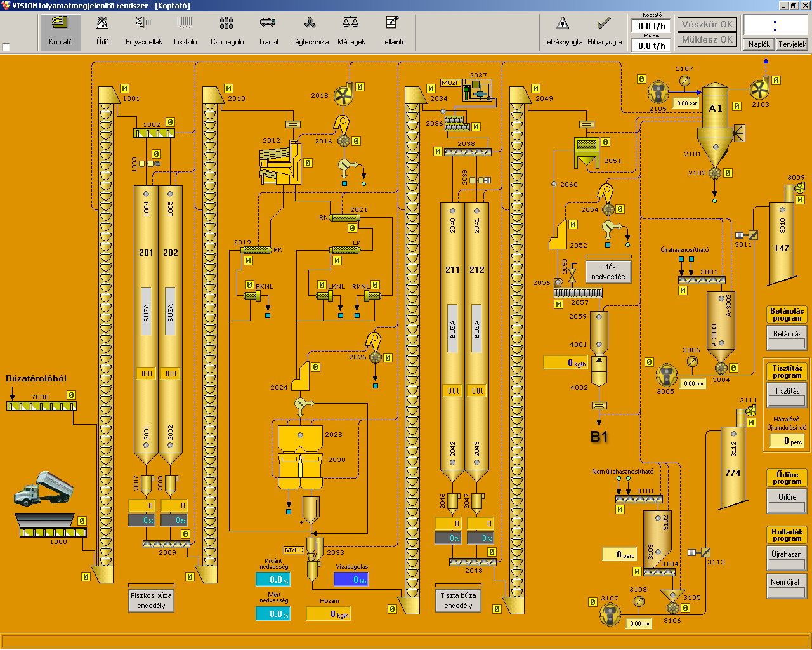Open the Folyáscellák screen
Viewport: 812px width, 650px height.
click(x=143, y=30)
